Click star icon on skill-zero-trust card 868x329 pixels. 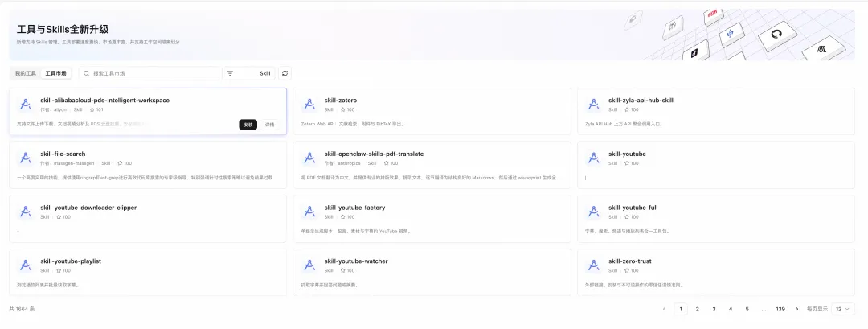(x=627, y=271)
